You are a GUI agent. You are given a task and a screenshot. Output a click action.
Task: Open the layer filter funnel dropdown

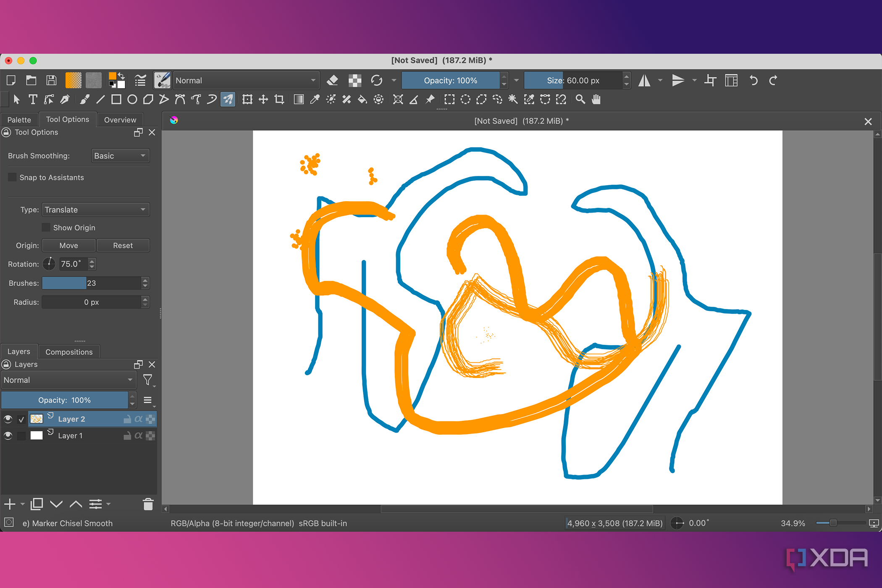coord(148,380)
